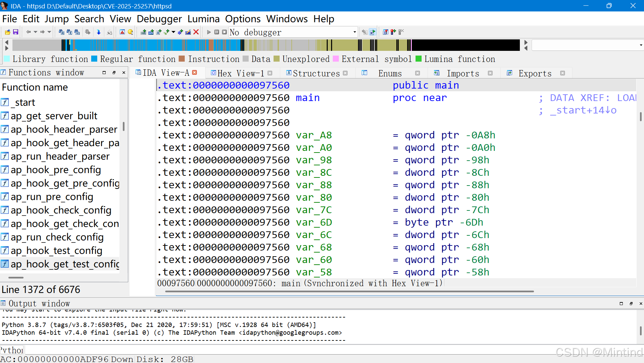The height and width of the screenshot is (363, 644).
Task: Open the Debugger menu
Action: click(159, 19)
